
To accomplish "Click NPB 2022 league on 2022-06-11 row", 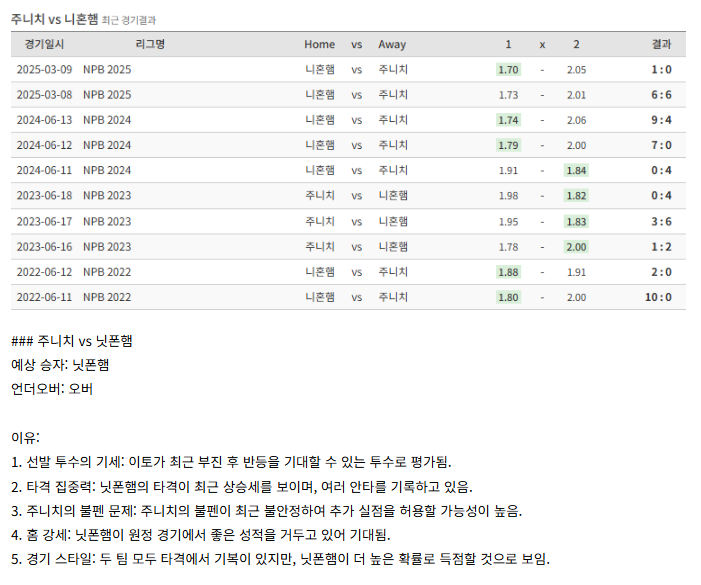I will click(x=107, y=297).
